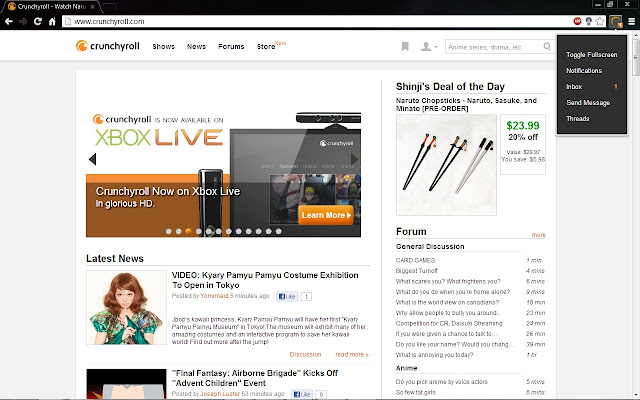Open thread Do you like your name?
The image size is (640, 400).
point(455,344)
